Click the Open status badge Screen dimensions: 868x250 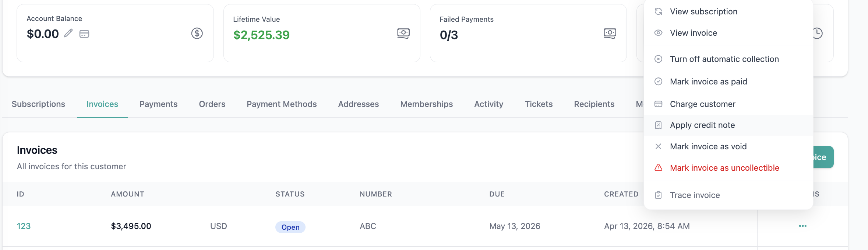pos(290,227)
